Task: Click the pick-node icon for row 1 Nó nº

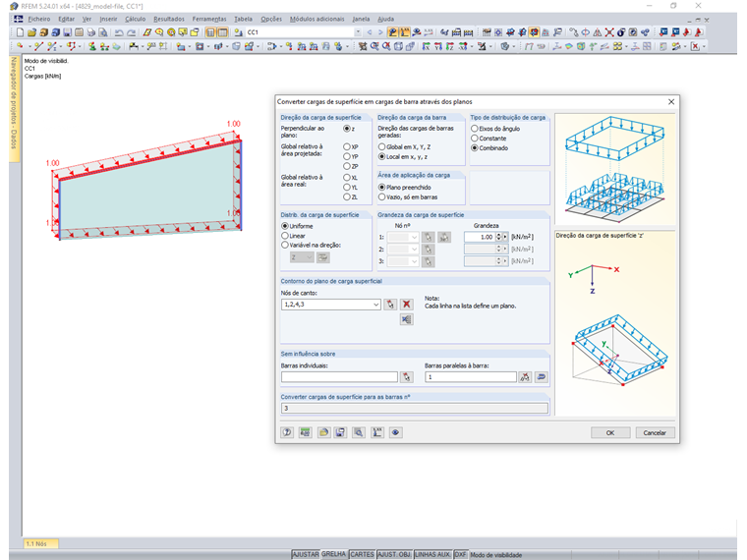Action: click(429, 237)
